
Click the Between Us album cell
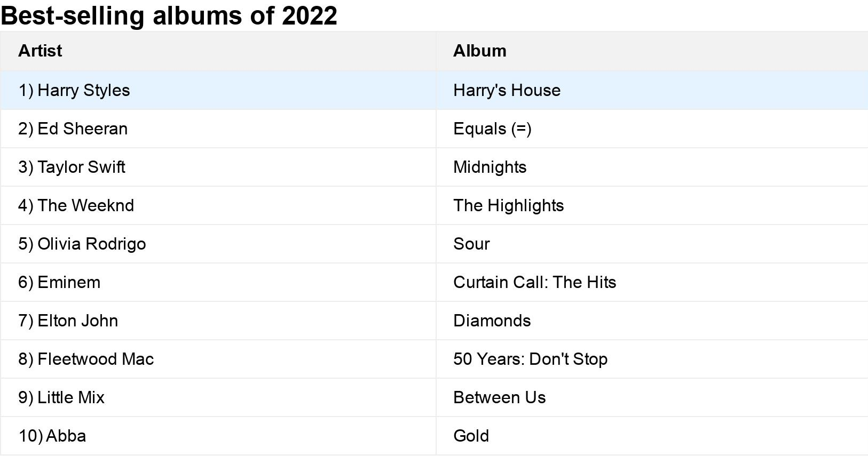(x=499, y=397)
